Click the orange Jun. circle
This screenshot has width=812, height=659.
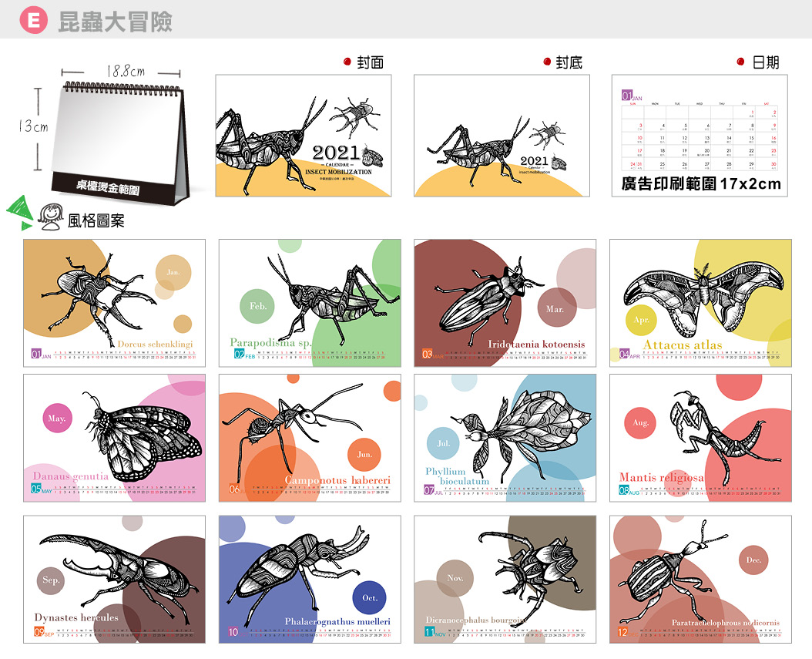[x=364, y=454]
